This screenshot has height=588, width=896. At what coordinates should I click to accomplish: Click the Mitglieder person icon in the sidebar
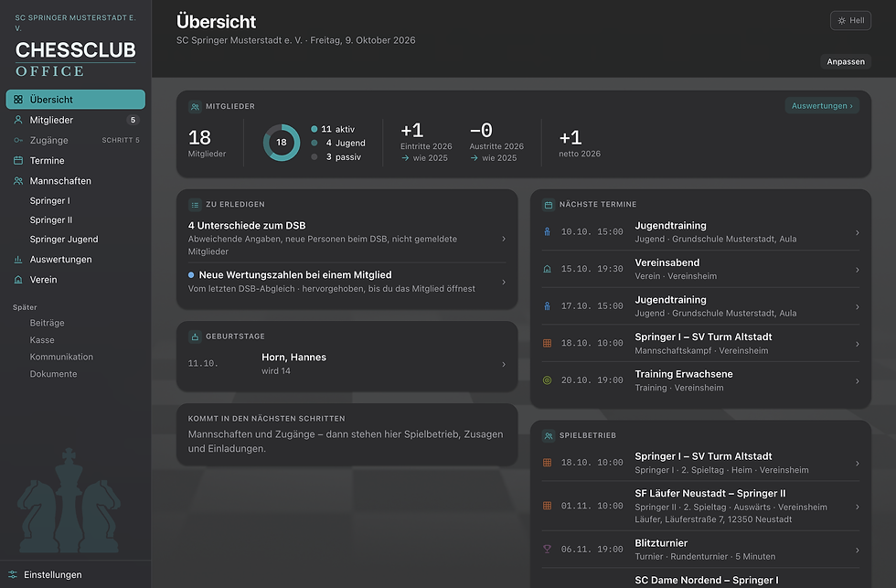point(18,120)
